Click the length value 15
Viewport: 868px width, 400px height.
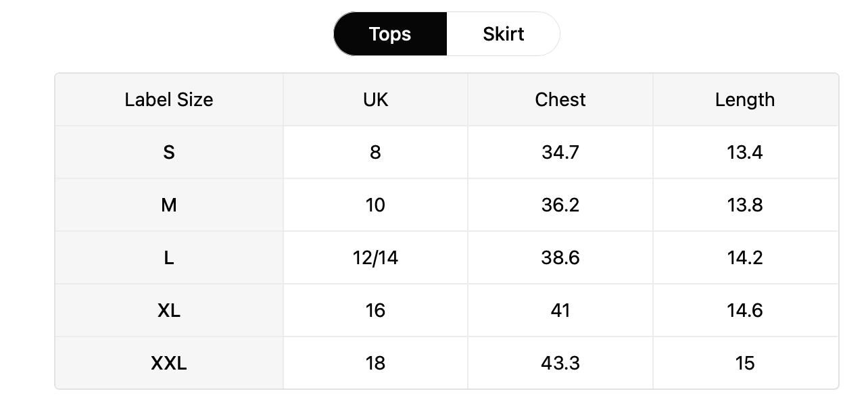tap(745, 363)
